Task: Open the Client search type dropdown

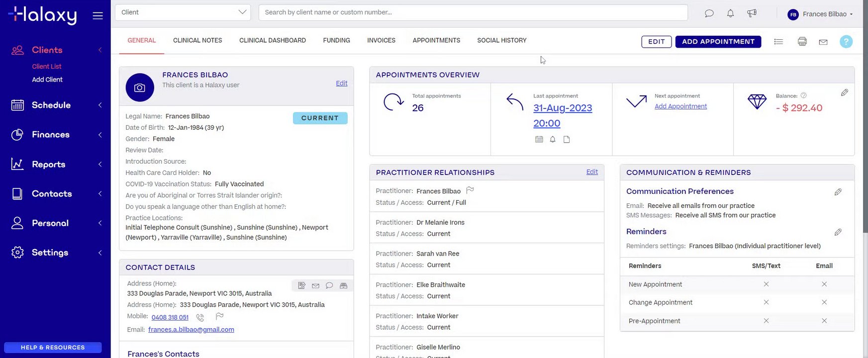Action: (183, 12)
